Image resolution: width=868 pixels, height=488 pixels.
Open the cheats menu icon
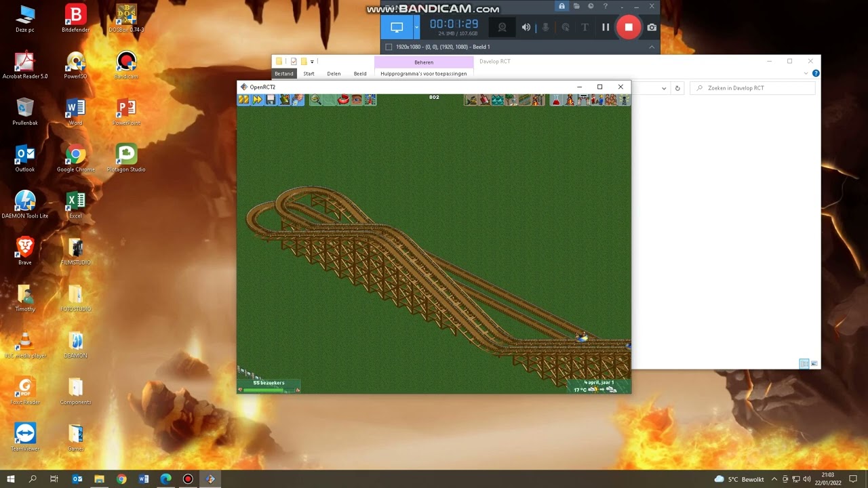pyautogui.click(x=284, y=100)
